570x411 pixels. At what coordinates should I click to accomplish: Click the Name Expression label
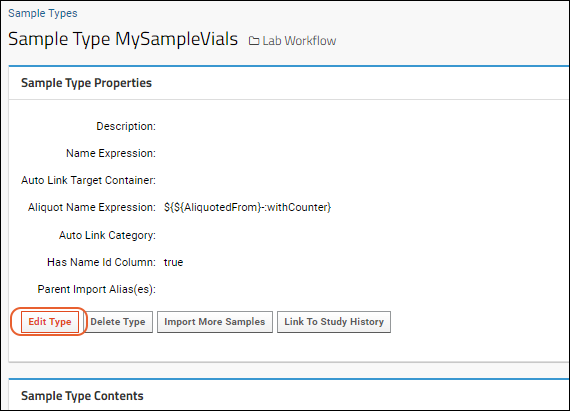111,153
